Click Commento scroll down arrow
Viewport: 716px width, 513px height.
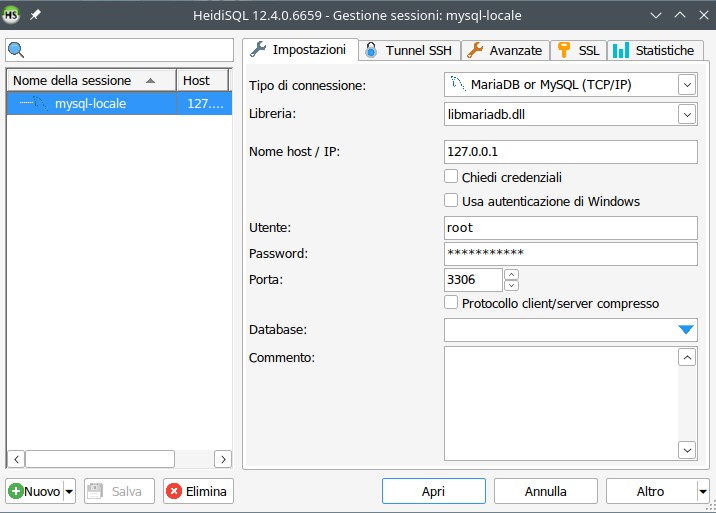click(687, 450)
